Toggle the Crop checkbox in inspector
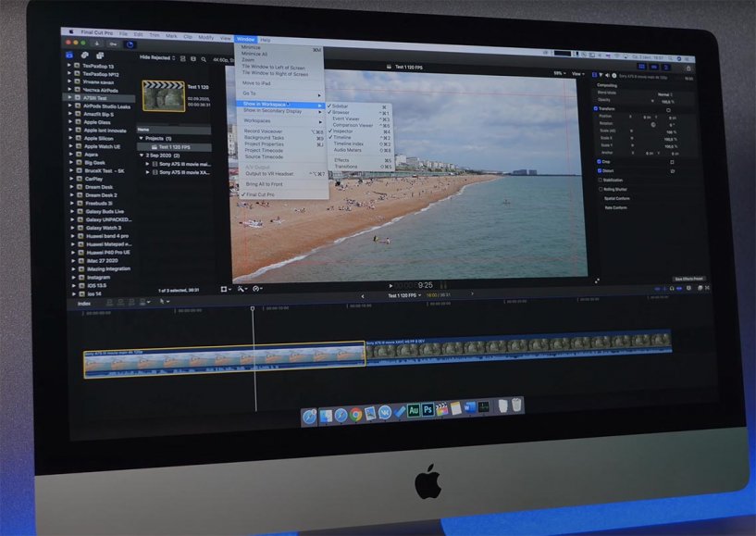Image resolution: width=756 pixels, height=536 pixels. click(599, 161)
